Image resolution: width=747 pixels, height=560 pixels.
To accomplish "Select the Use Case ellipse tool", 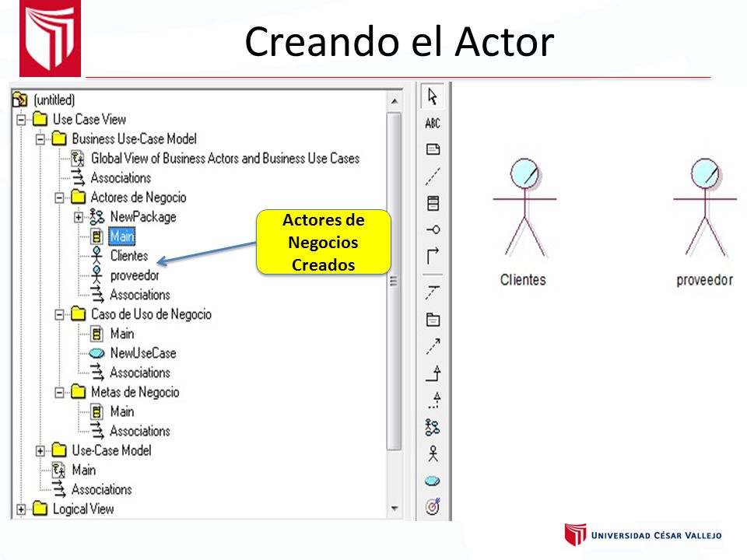I will coord(432,481).
